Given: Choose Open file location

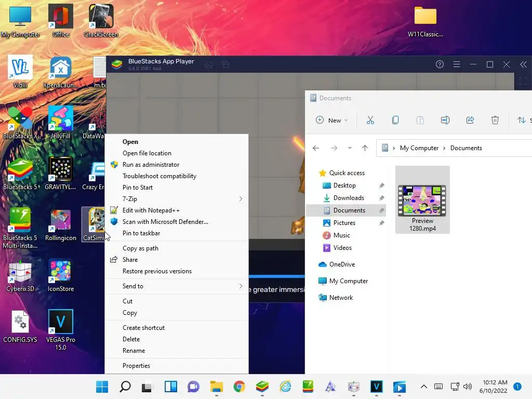Looking at the screenshot, I should coord(177,153).
